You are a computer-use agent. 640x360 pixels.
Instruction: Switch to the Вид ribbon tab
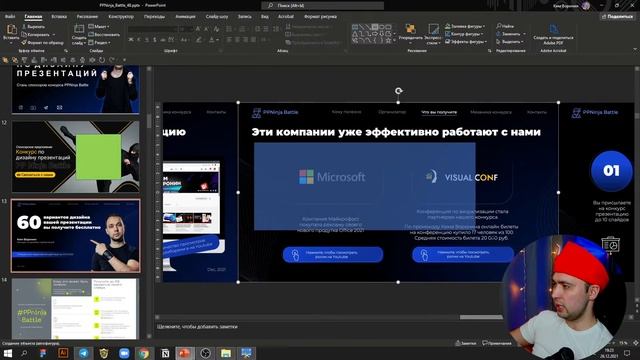coord(264,17)
